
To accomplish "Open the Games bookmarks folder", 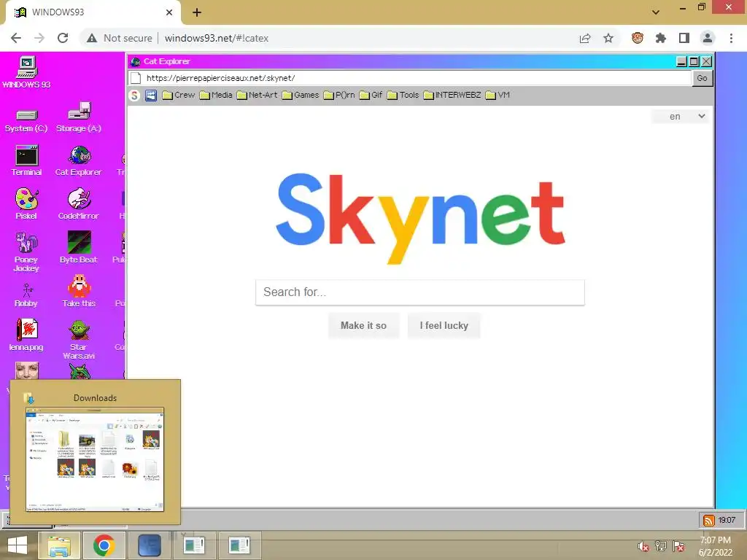I will pos(301,96).
